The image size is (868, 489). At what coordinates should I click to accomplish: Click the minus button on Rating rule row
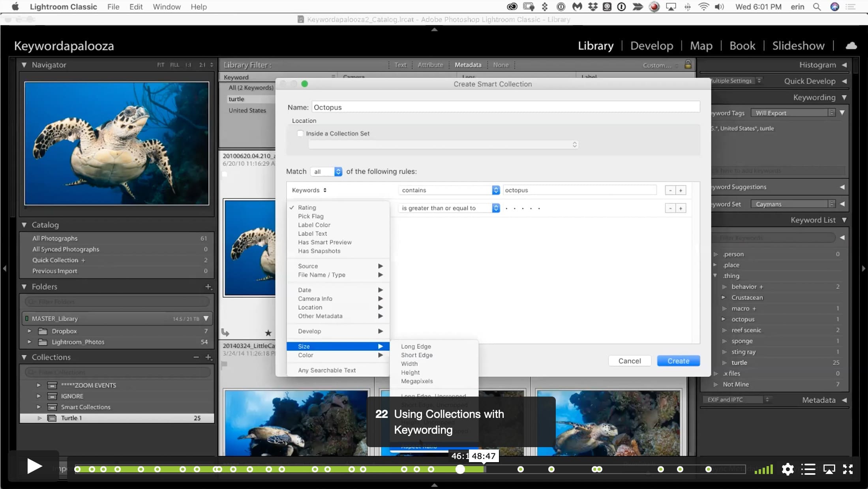coord(670,208)
